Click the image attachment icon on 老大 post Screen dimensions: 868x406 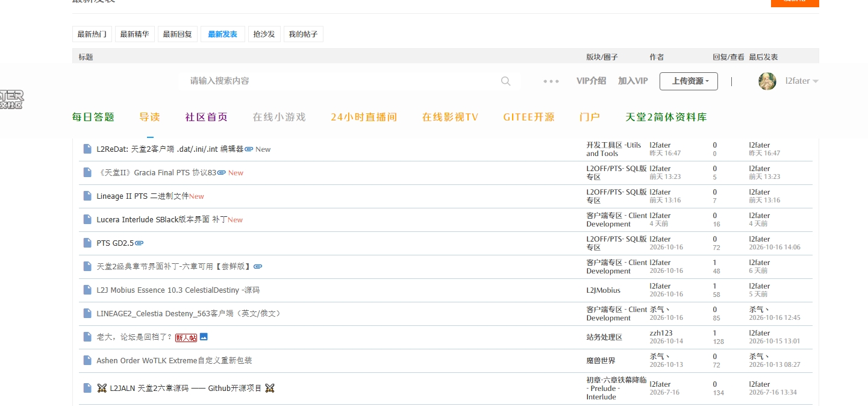pyautogui.click(x=204, y=337)
